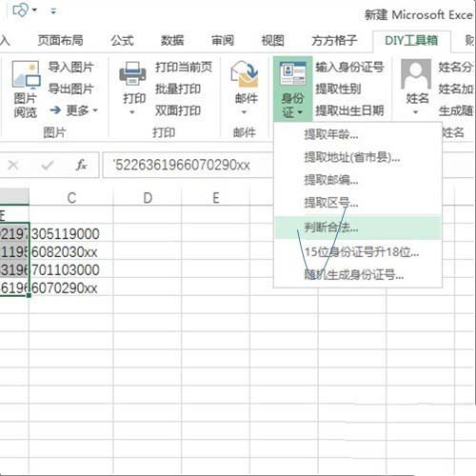Screen dimensions: 476x476
Task: Click the formula bar cancel X icon
Action: (x=13, y=165)
